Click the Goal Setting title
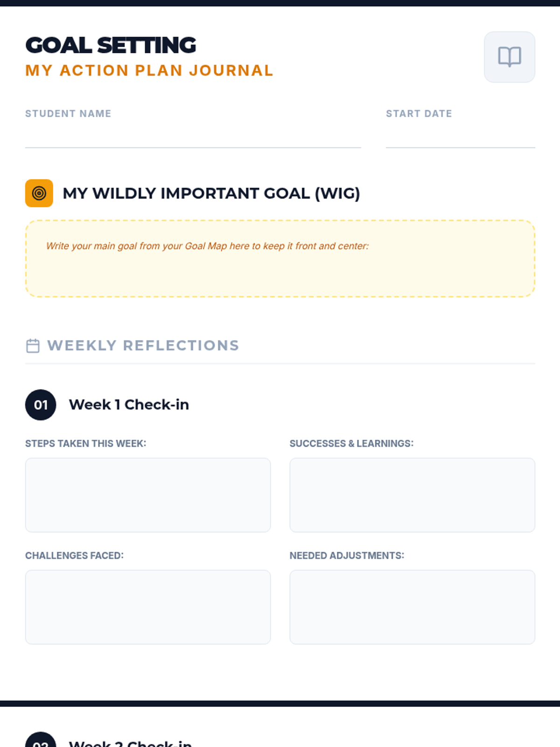This screenshot has width=560, height=747. 111,45
